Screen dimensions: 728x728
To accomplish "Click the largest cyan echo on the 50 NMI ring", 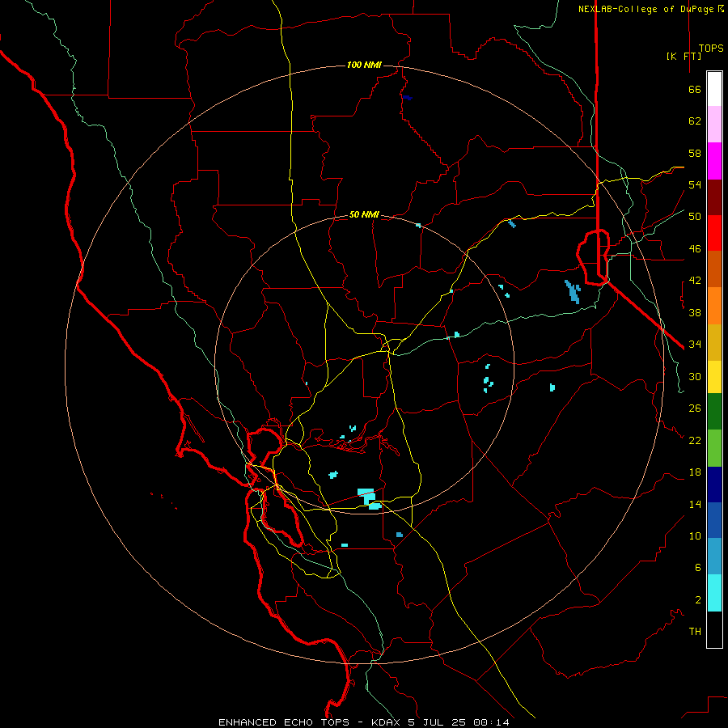I will pos(369,498).
